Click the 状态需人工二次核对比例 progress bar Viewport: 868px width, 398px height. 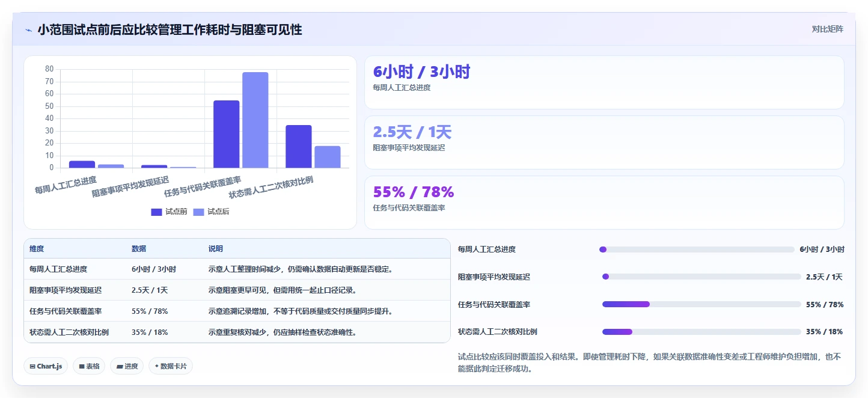701,332
